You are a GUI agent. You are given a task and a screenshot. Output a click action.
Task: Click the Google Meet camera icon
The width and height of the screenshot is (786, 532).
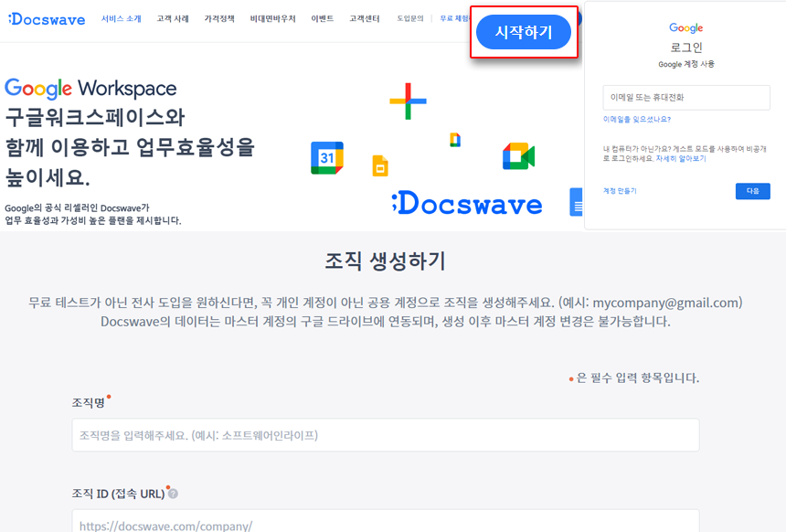point(519,156)
